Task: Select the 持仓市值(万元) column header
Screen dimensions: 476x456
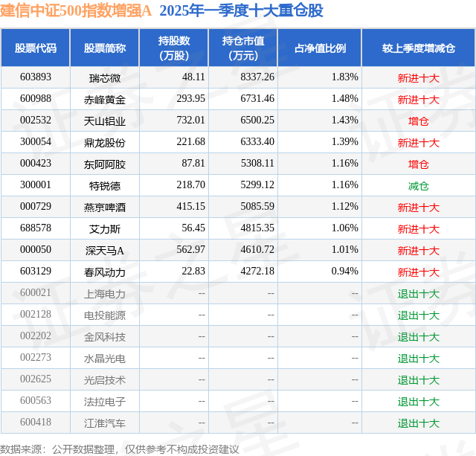Action: pyautogui.click(x=243, y=48)
